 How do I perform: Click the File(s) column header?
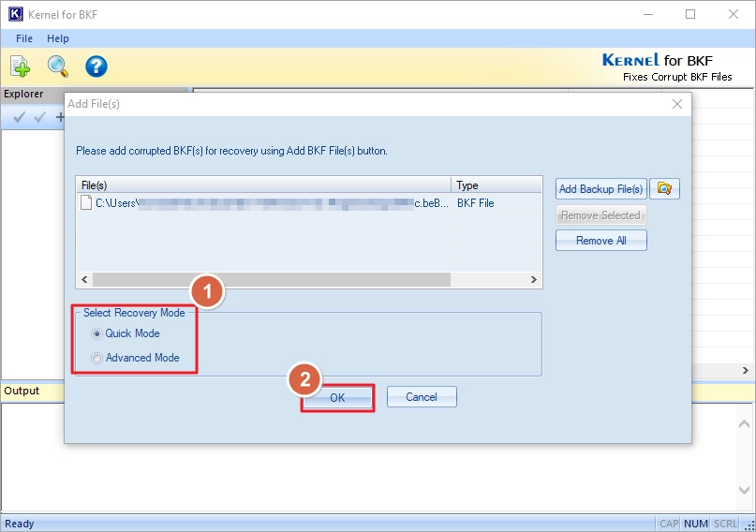263,185
